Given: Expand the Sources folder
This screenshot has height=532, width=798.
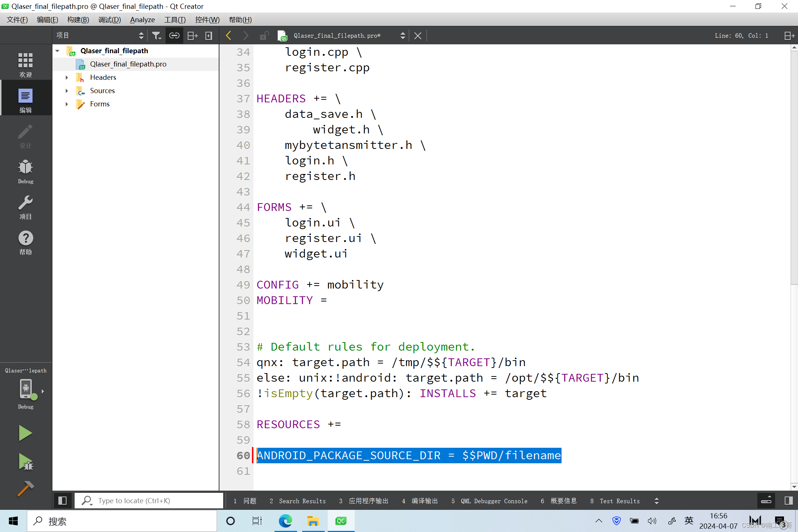Looking at the screenshot, I should tap(67, 91).
